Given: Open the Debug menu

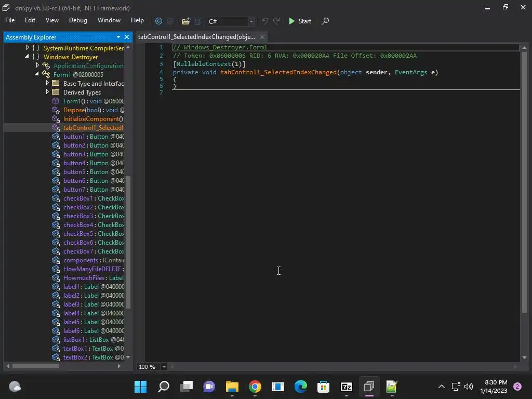Looking at the screenshot, I should click(x=78, y=20).
